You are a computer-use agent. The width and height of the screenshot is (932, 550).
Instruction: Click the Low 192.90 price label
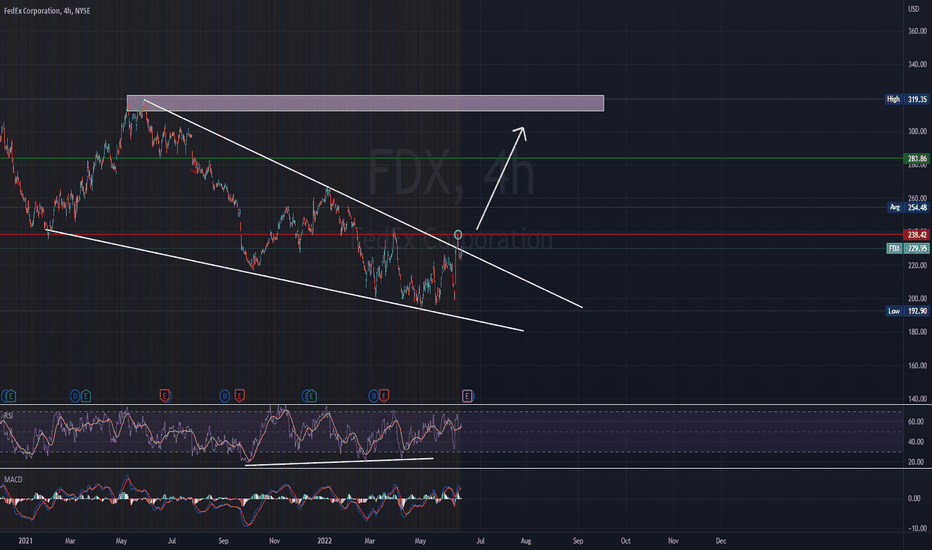[x=907, y=311]
